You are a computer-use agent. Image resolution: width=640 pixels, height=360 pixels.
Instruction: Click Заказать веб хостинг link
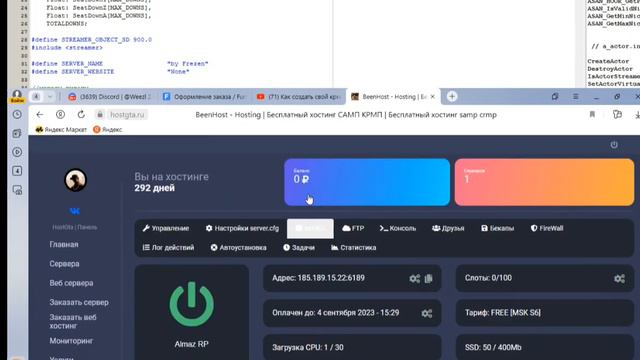click(73, 322)
